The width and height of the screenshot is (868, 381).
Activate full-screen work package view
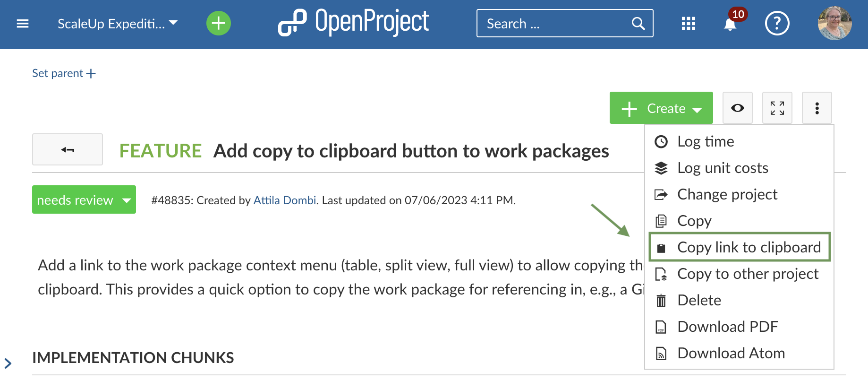click(777, 107)
